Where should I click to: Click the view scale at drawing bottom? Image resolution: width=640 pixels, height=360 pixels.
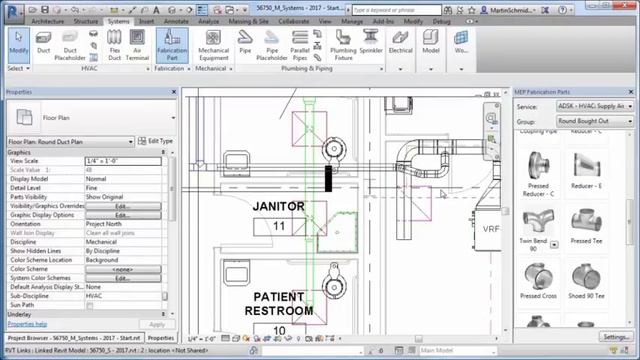(x=201, y=339)
